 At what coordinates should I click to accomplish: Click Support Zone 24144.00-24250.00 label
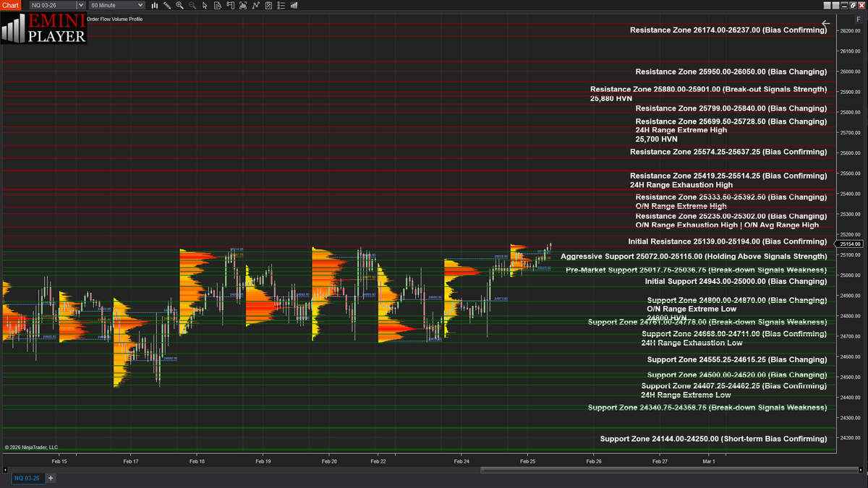coord(713,439)
